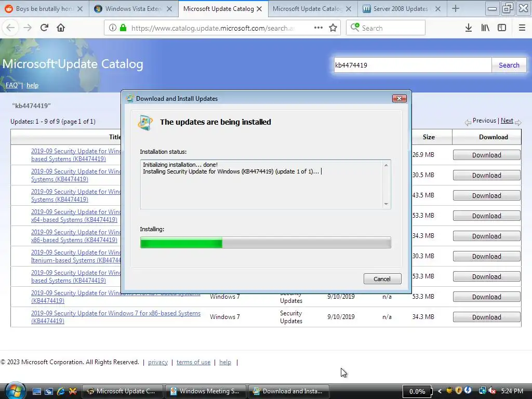
Task: Go back using browser back arrow
Action: (10, 28)
